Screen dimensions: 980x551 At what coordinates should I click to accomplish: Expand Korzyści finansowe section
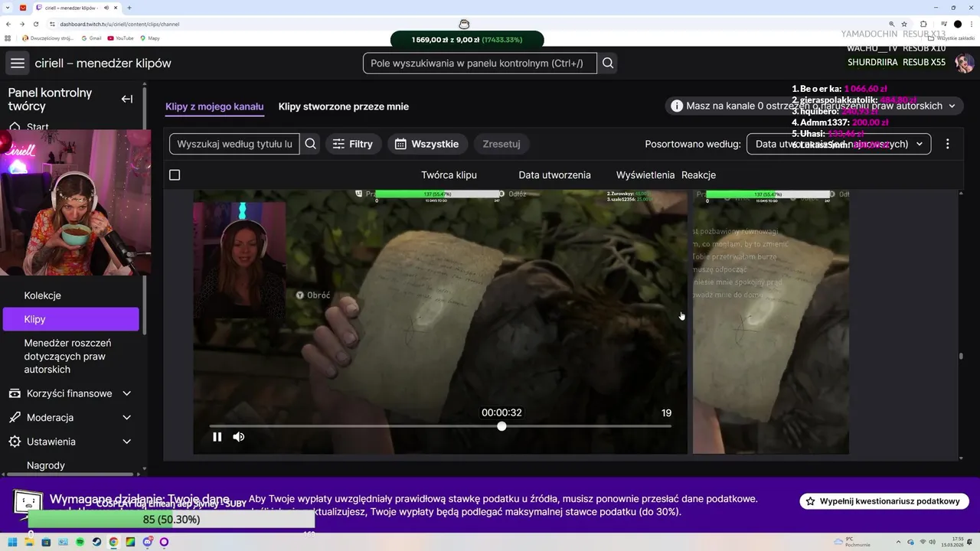pos(69,393)
